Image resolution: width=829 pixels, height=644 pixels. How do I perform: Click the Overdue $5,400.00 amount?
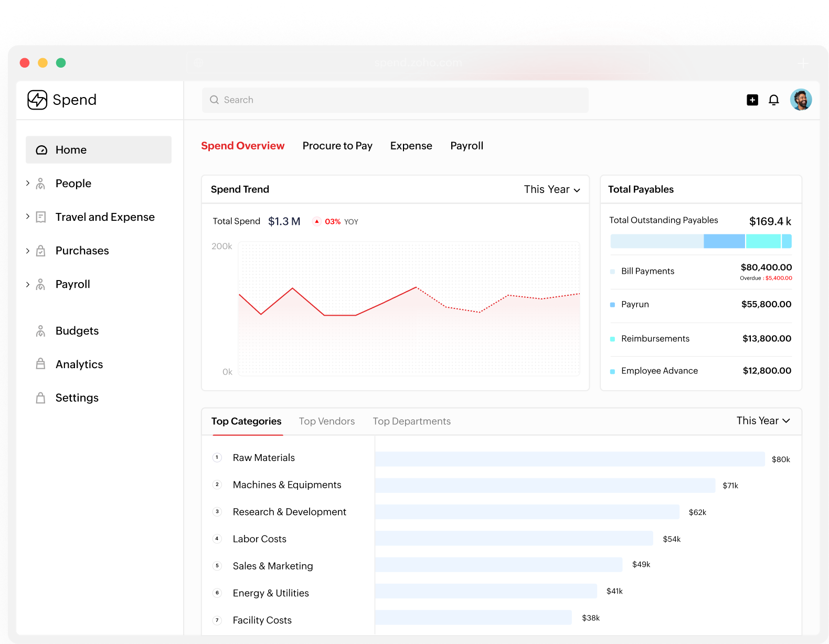click(779, 278)
